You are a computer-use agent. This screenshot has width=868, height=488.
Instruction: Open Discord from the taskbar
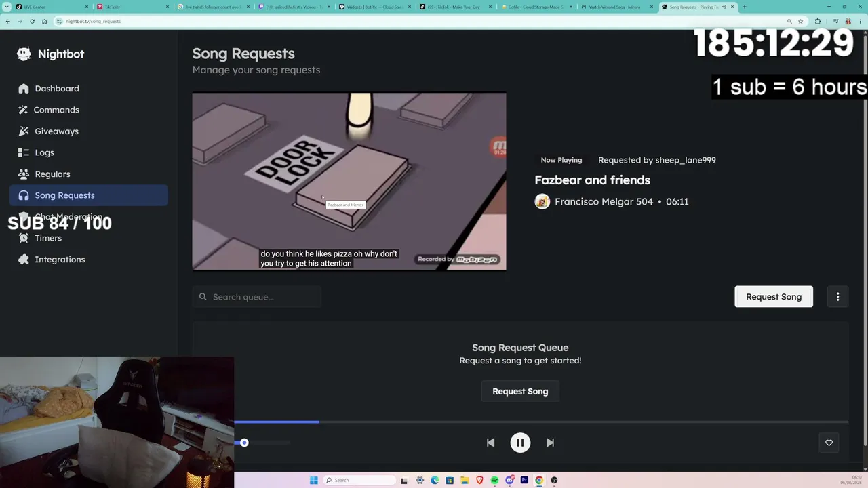point(509,480)
